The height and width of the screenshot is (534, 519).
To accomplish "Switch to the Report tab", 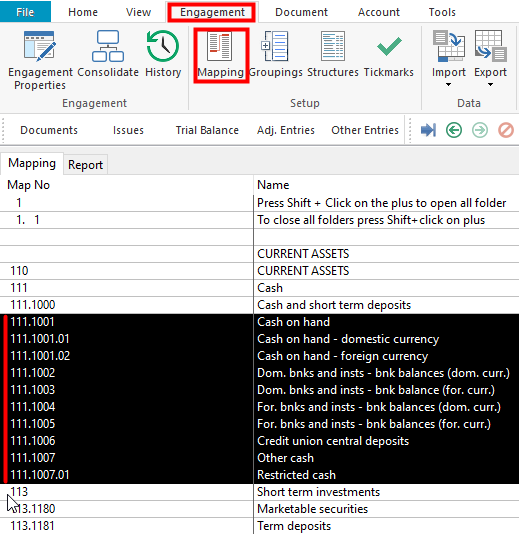I will (85, 165).
